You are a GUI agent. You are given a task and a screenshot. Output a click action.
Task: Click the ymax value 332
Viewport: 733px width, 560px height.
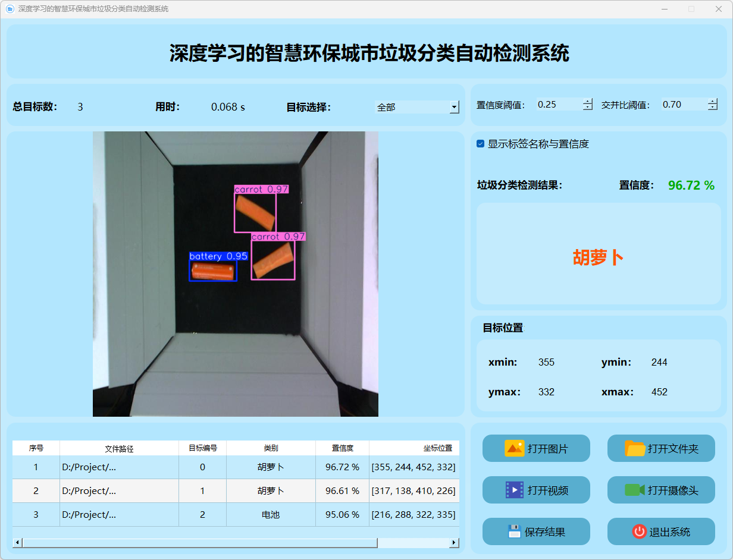[x=546, y=392]
